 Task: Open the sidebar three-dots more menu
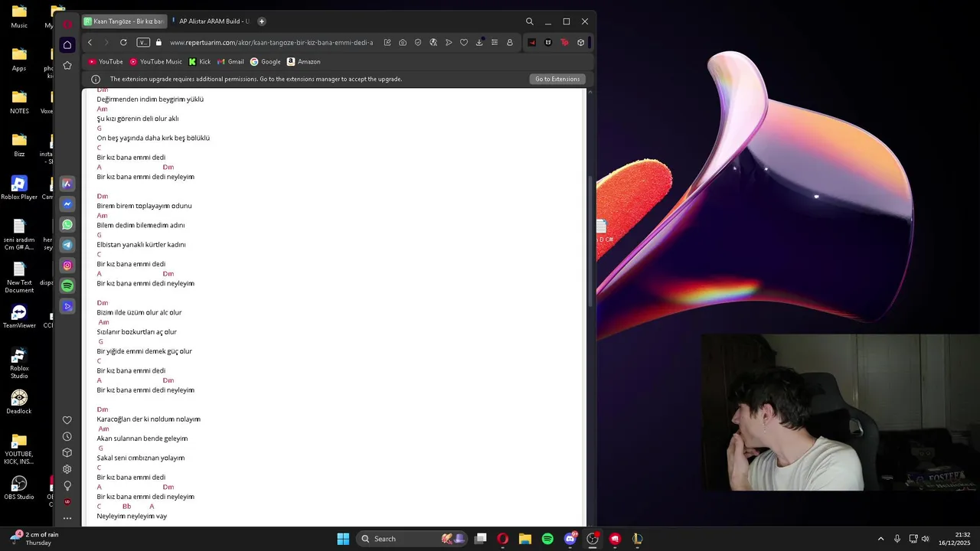67,519
